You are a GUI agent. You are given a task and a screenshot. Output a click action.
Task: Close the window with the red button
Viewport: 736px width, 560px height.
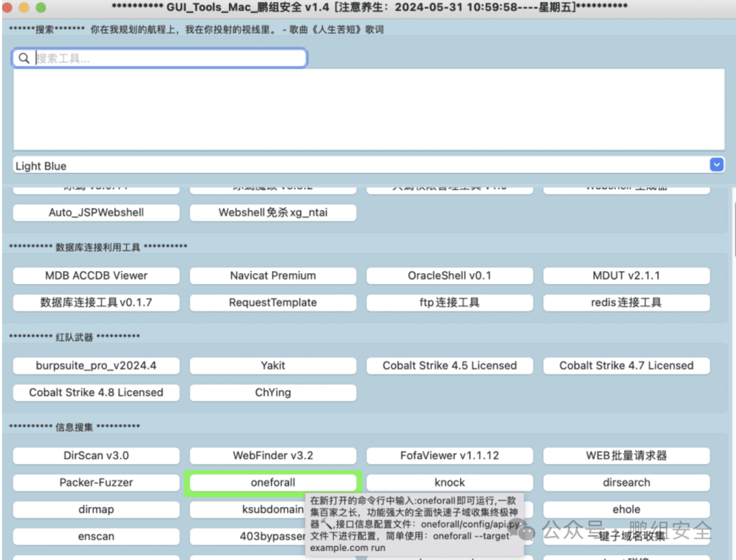click(7, 7)
